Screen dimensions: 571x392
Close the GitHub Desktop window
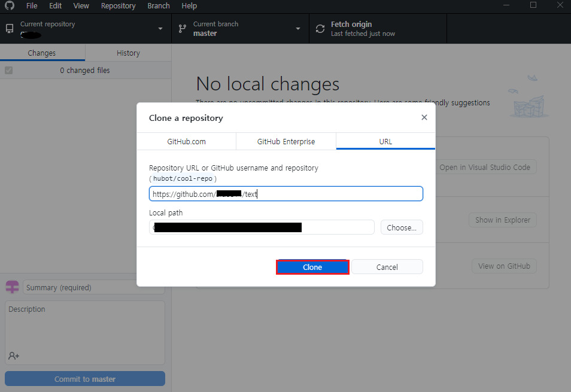pos(560,5)
